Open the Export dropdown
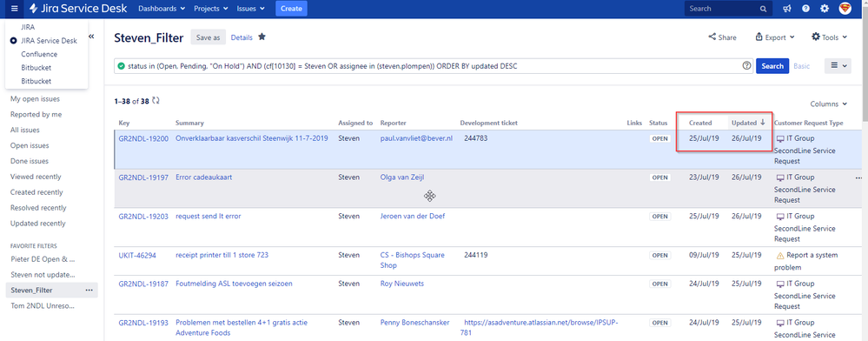Image resolution: width=868 pixels, height=341 pixels. pyautogui.click(x=774, y=37)
